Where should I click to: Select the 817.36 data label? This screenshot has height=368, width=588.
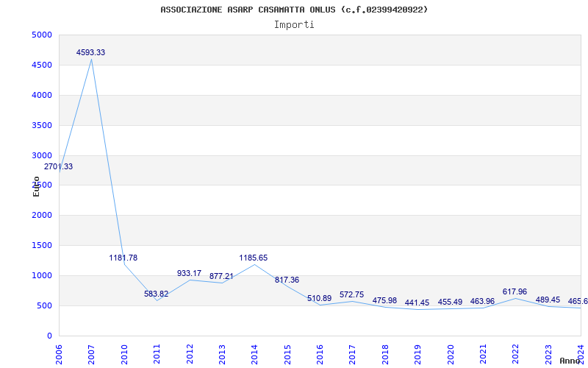coord(287,280)
